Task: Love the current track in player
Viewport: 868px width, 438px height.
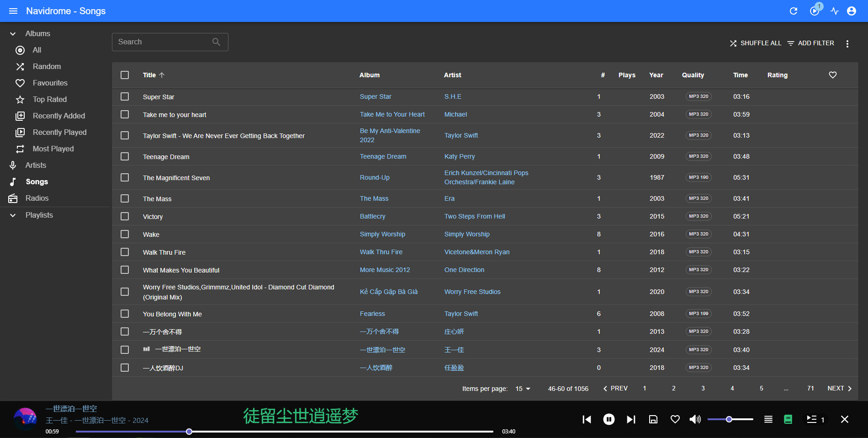Action: 675,419
